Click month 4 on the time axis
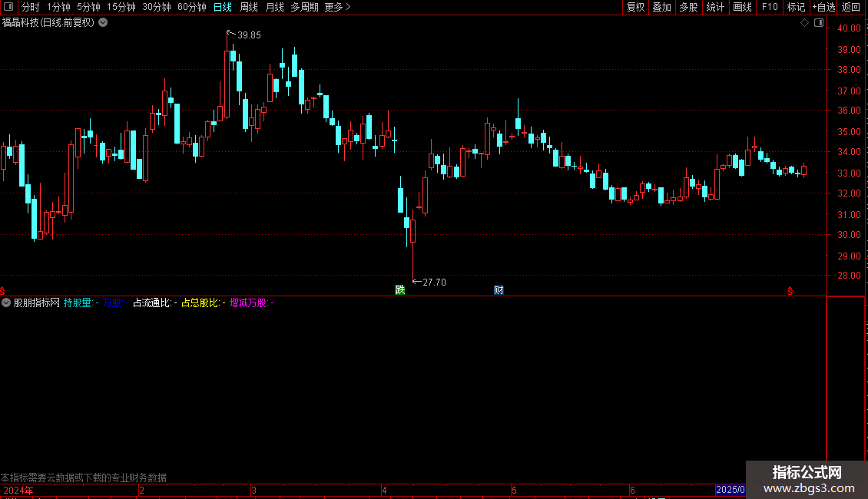The image size is (868, 499). coord(384,490)
